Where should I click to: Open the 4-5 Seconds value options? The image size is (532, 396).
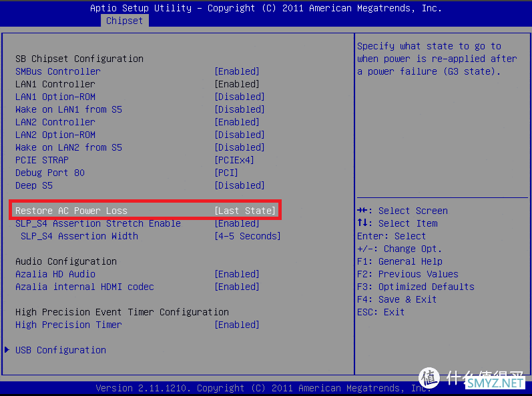248,236
